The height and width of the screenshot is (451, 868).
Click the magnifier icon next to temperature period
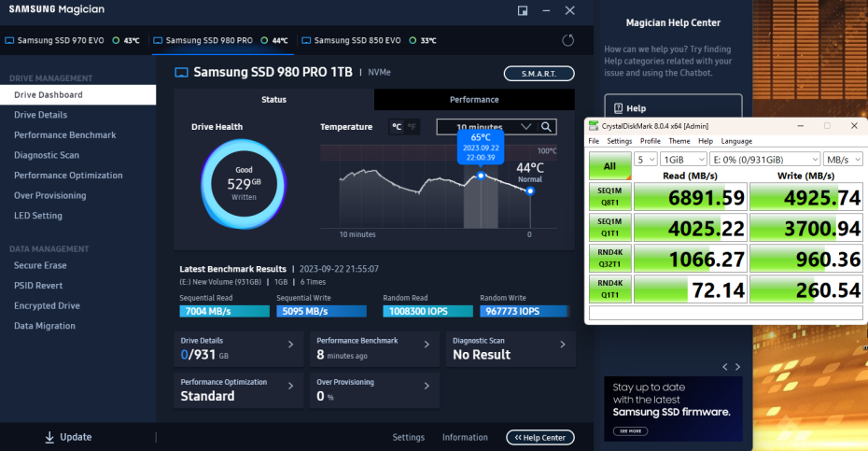546,127
